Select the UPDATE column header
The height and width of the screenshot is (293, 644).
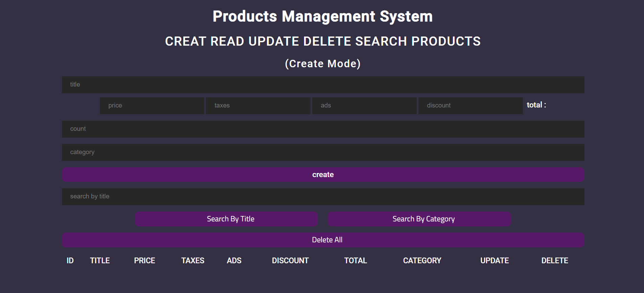click(x=495, y=261)
